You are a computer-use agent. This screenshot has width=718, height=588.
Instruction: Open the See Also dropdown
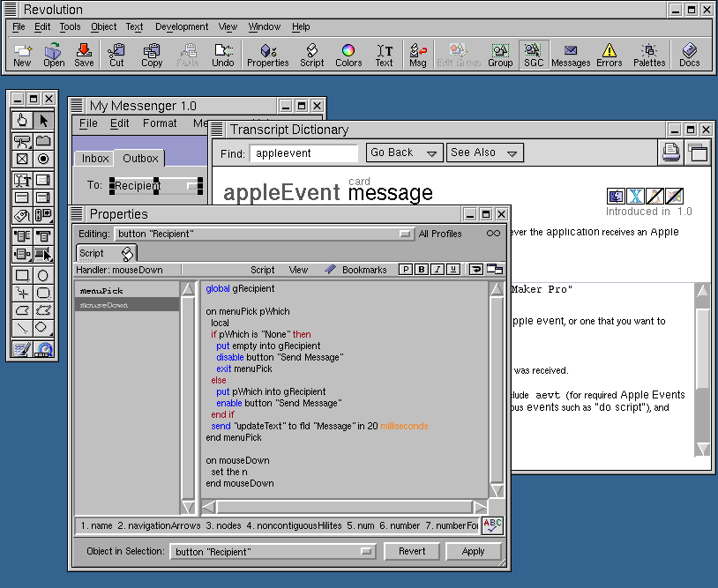(x=484, y=153)
